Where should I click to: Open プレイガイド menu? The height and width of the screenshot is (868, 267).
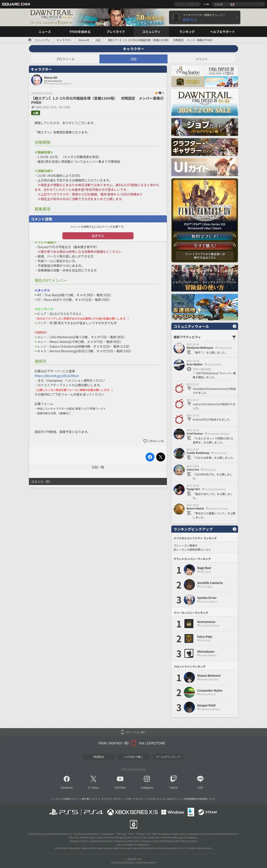(x=116, y=32)
